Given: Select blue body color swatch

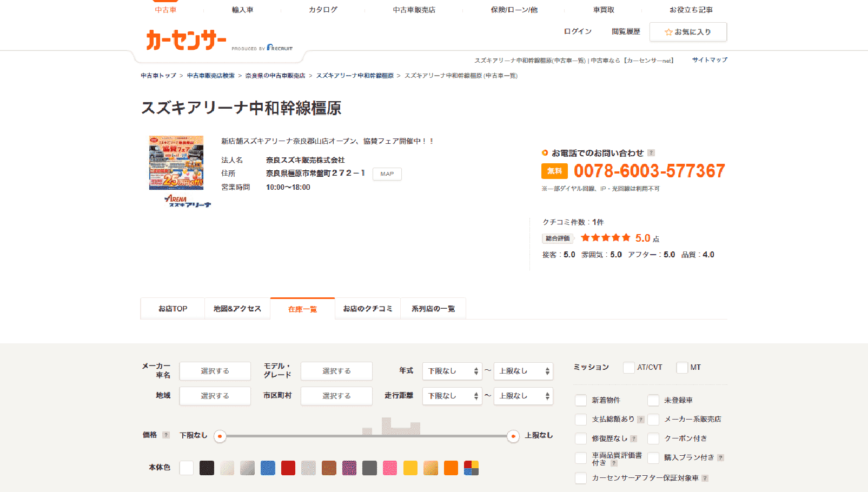Looking at the screenshot, I should (268, 468).
